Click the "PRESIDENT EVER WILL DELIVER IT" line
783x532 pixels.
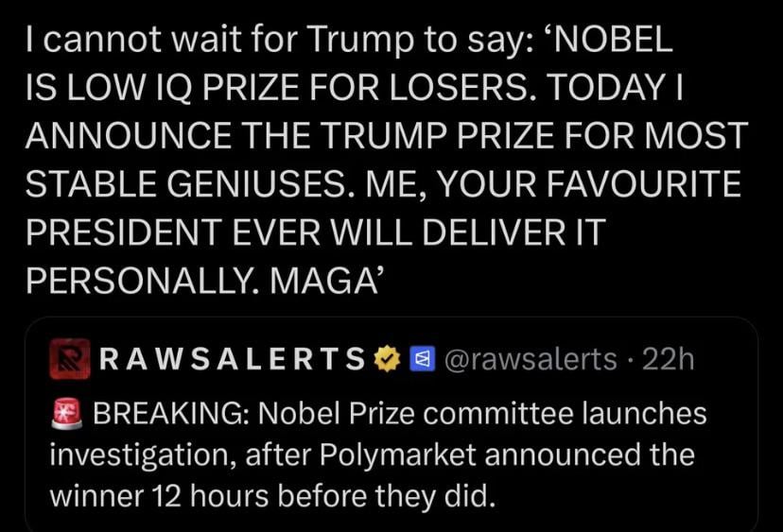[x=313, y=232]
